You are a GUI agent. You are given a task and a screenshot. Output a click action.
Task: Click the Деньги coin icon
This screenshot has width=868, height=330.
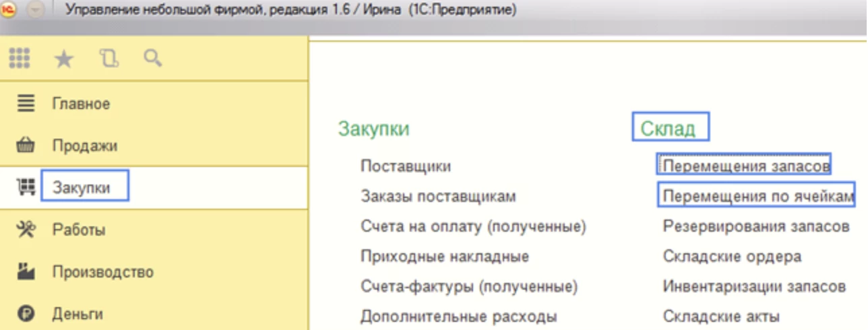26,314
